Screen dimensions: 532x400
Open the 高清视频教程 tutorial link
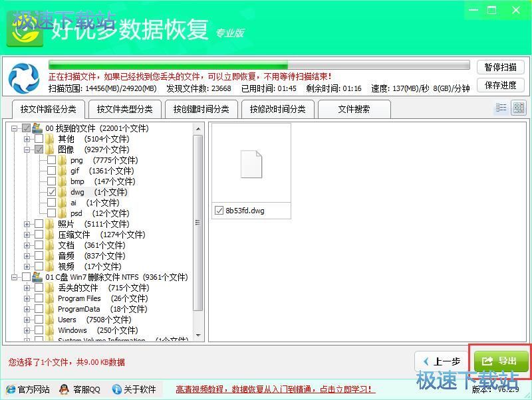pos(275,389)
